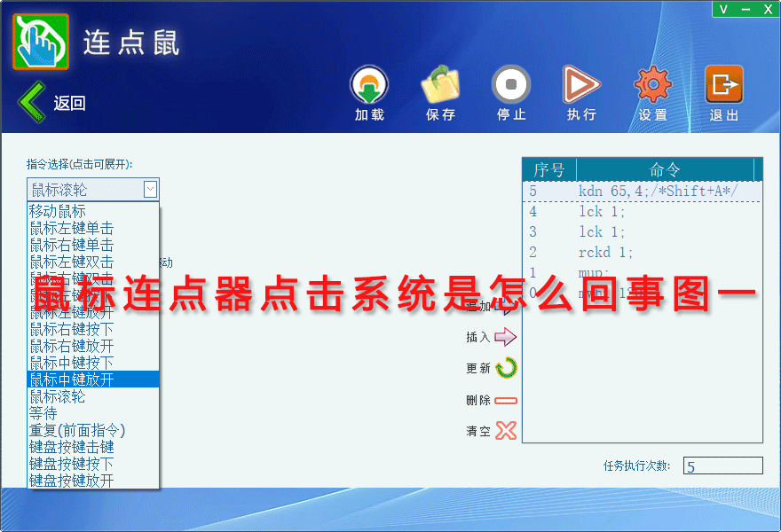Pick 鼠标右键按下 from the command list
This screenshot has width=781, height=532.
(93, 329)
